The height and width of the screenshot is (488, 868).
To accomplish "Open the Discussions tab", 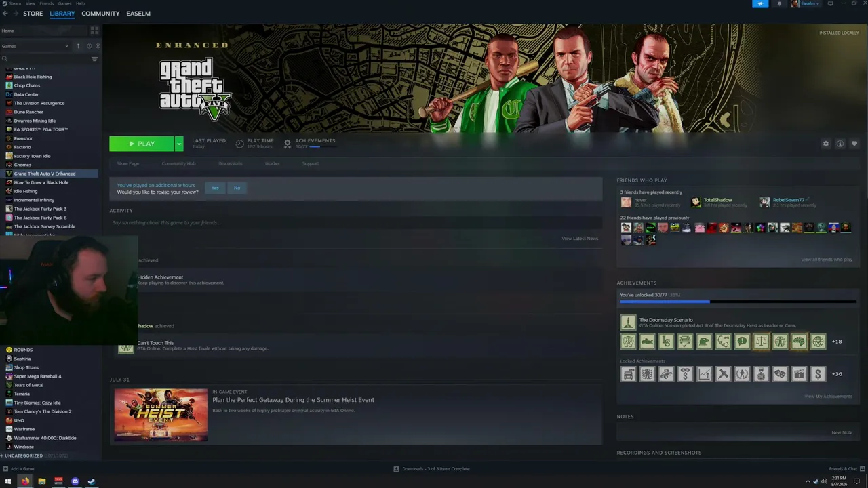I will 231,163.
